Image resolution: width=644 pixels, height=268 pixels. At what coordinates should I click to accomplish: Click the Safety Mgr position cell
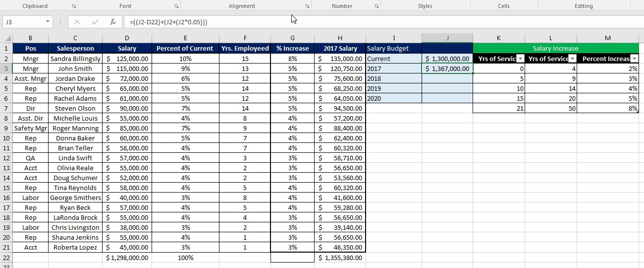pyautogui.click(x=30, y=128)
